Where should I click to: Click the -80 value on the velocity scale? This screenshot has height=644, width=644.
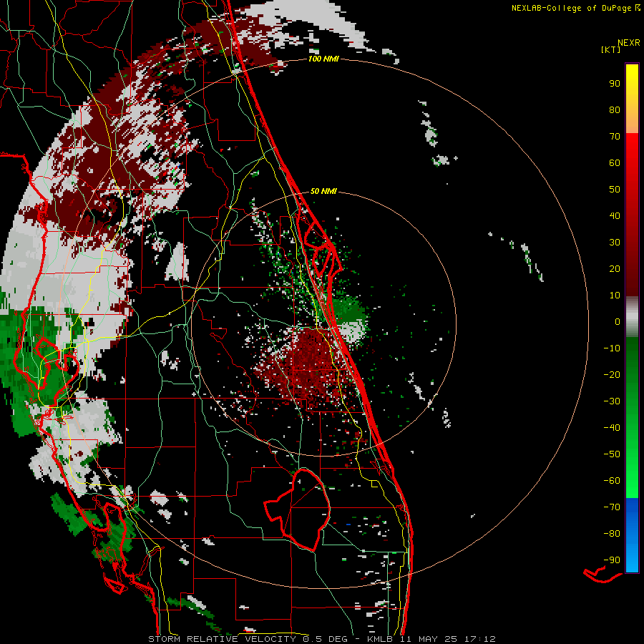(612, 534)
